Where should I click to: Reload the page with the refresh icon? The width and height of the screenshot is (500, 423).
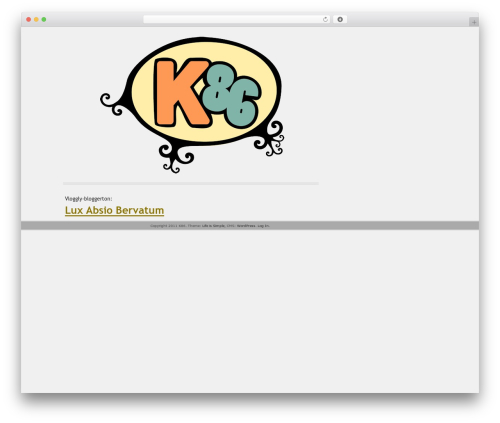tap(325, 19)
